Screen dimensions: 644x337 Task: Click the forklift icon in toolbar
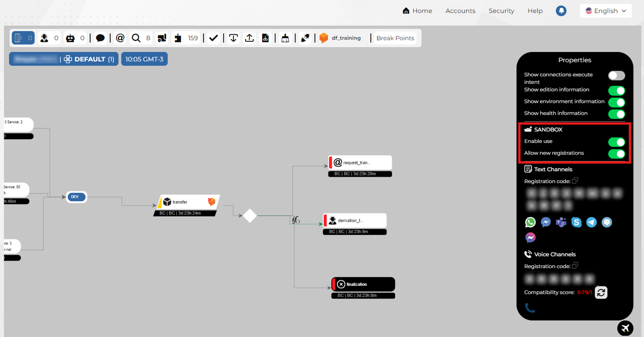162,38
